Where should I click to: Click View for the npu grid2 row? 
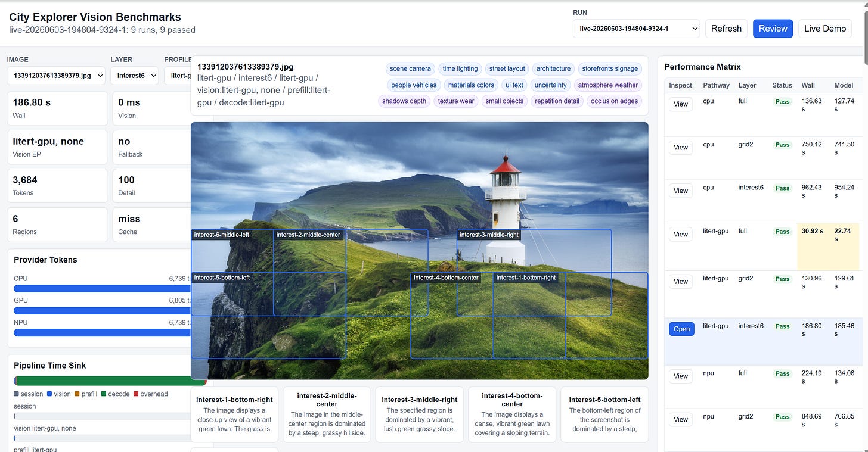pos(681,419)
